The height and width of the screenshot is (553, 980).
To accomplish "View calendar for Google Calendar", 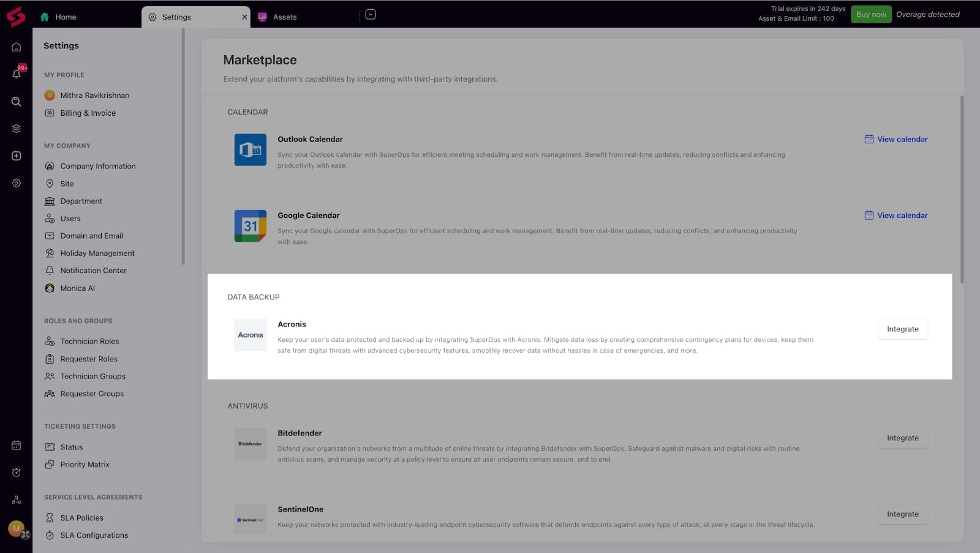I will pyautogui.click(x=896, y=216).
